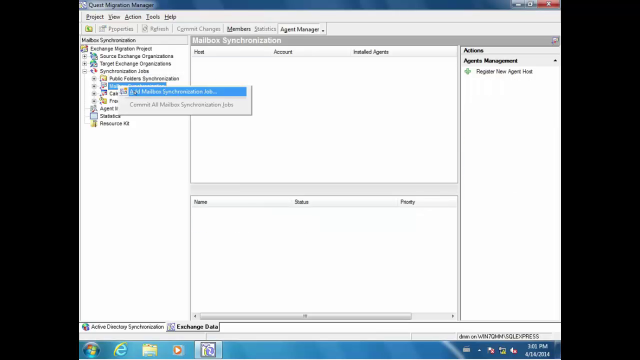Click the icon beside Add Mailbox Synchronization Job
Image resolution: width=640 pixels, height=360 pixels.
pyautogui.click(x=124, y=91)
